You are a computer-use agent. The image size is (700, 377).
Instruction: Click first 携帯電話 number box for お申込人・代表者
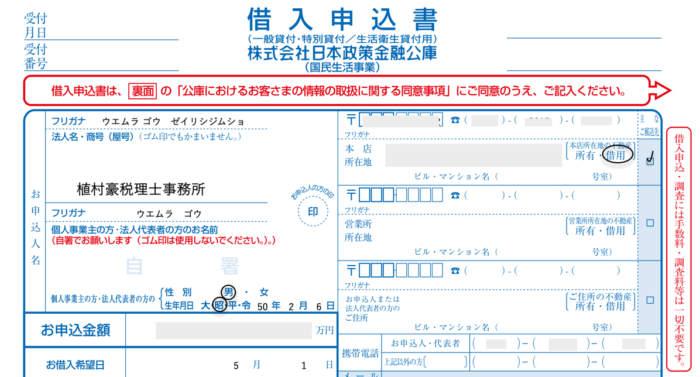click(x=496, y=343)
